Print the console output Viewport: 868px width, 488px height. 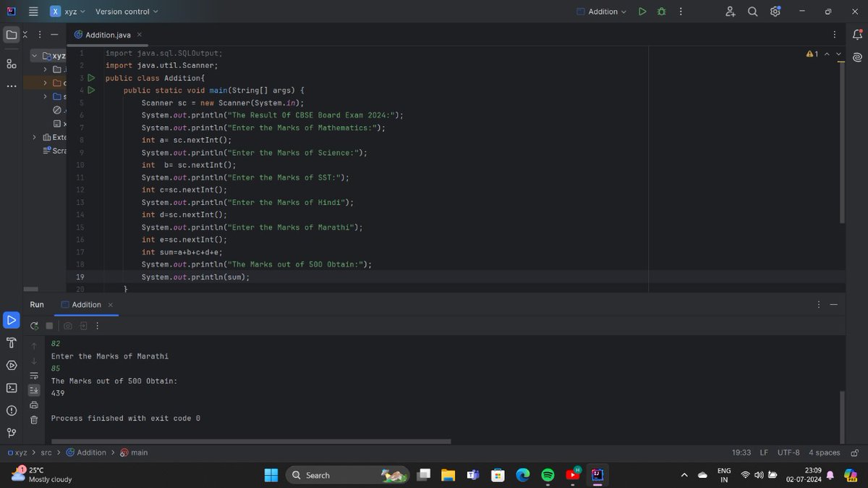(x=34, y=405)
